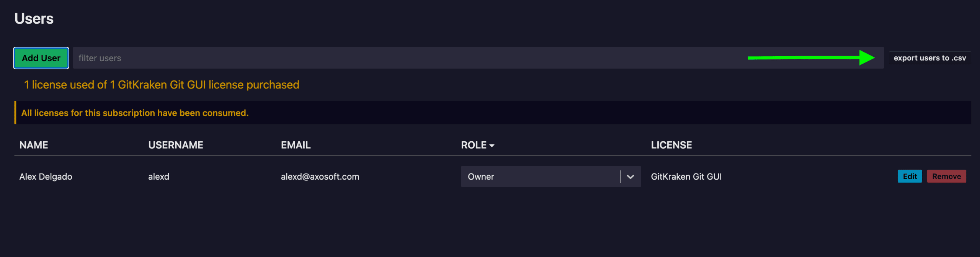Click the Owner role text in the selector
980x257 pixels.
coord(481,177)
